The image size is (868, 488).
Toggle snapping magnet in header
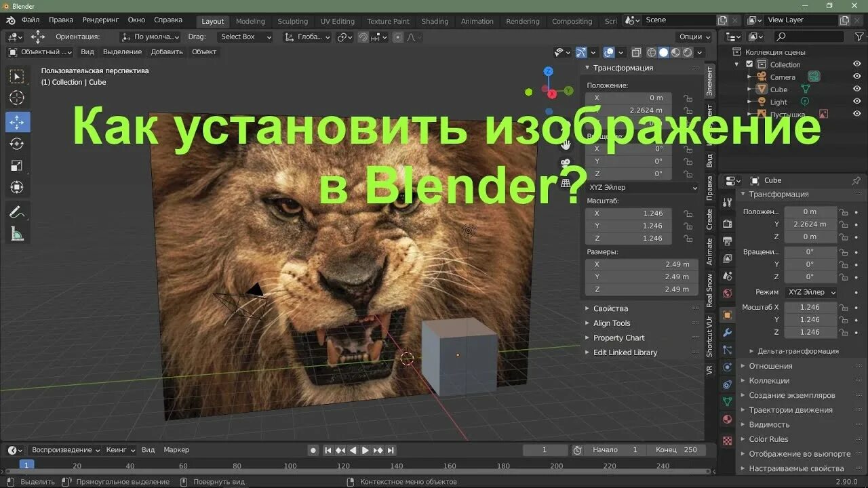[x=363, y=37]
